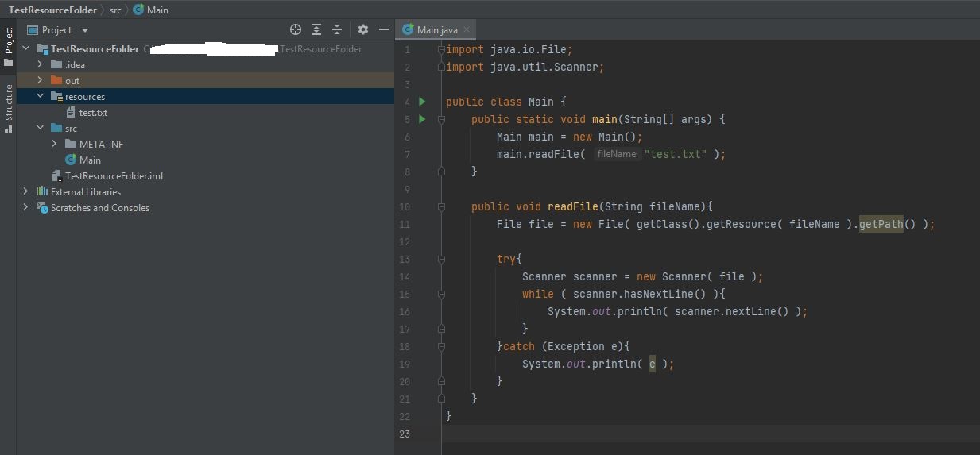Select Scratches and Consoles row
Screen dimensions: 980x455
click(x=205, y=207)
